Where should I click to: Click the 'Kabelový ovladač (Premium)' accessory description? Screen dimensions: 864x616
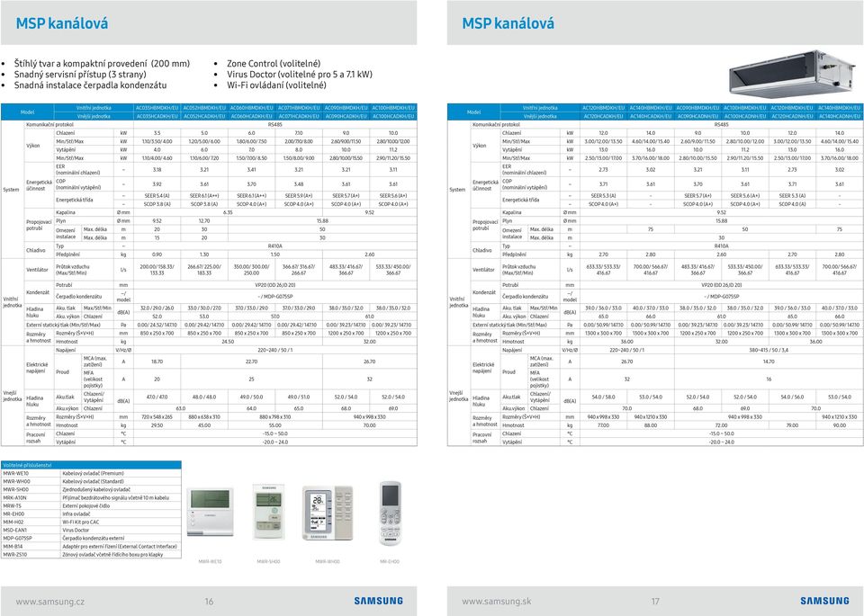[93, 473]
